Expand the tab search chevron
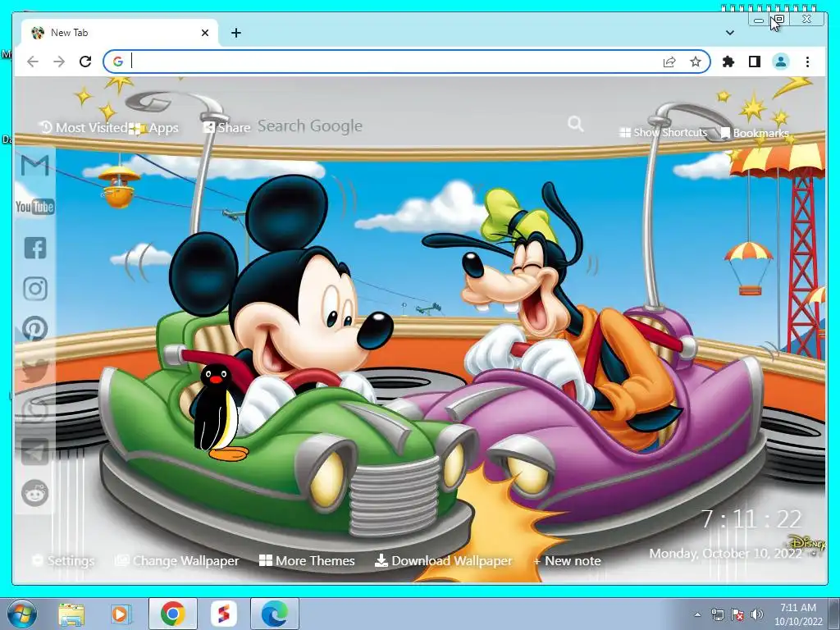The height and width of the screenshot is (630, 840). point(729,33)
